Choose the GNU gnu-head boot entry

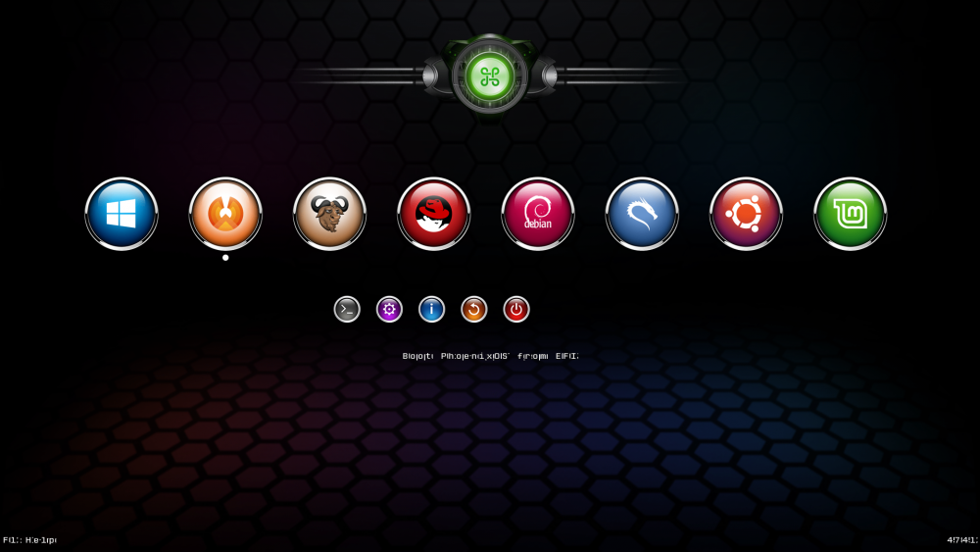pyautogui.click(x=329, y=214)
